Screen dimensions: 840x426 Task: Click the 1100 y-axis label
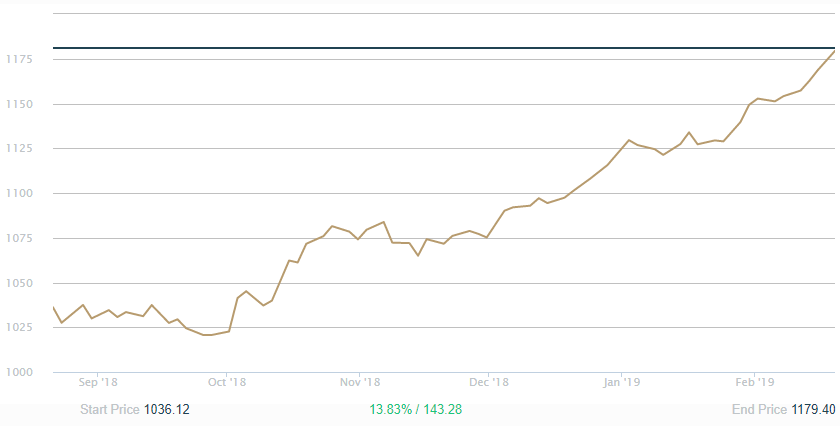point(19,194)
